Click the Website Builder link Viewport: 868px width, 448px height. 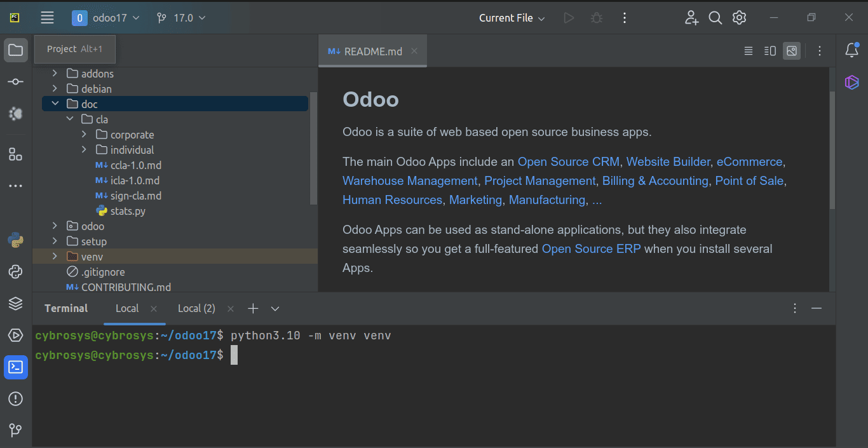coord(668,161)
